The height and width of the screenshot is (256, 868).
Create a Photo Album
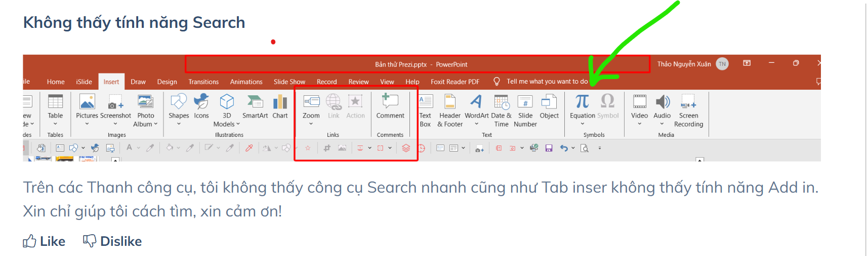coord(146,110)
